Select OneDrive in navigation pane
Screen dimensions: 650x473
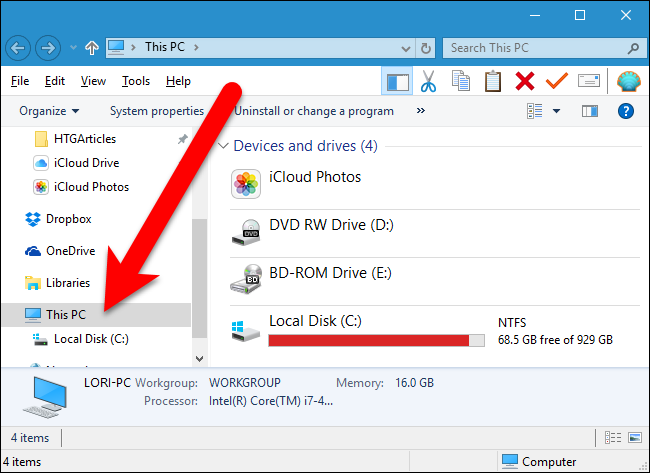pos(70,251)
